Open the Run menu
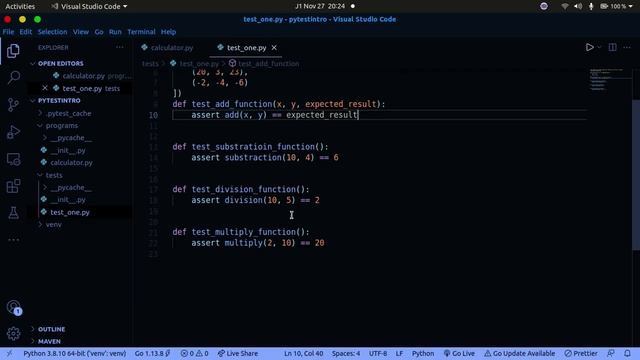Viewport: 640px width, 360px height. tap(115, 32)
